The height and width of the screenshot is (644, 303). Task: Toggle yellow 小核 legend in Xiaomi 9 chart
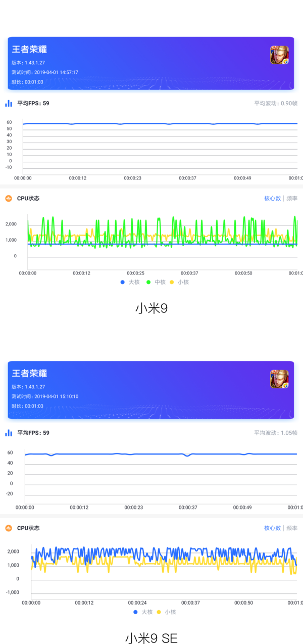(x=179, y=282)
